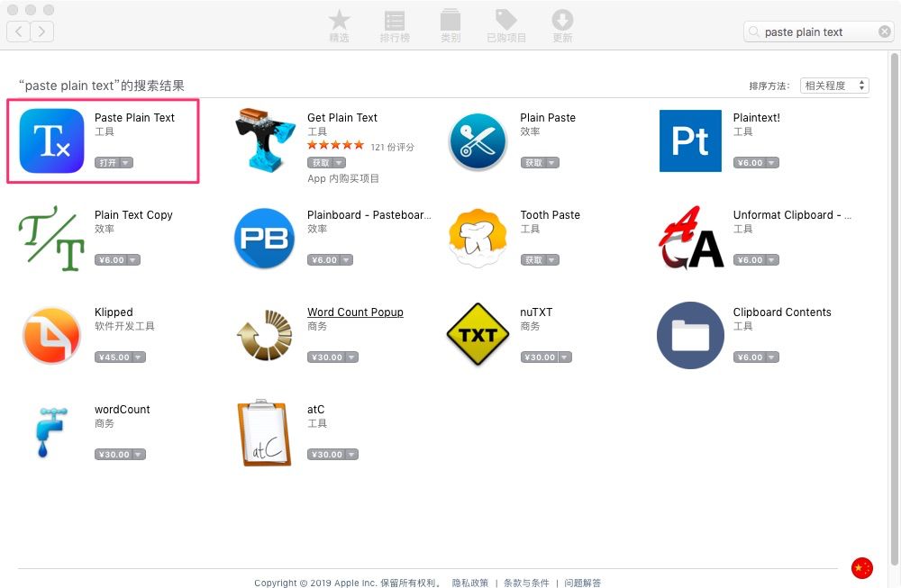The image size is (901, 588).
Task: Open the Klipped app icon
Action: 51,335
